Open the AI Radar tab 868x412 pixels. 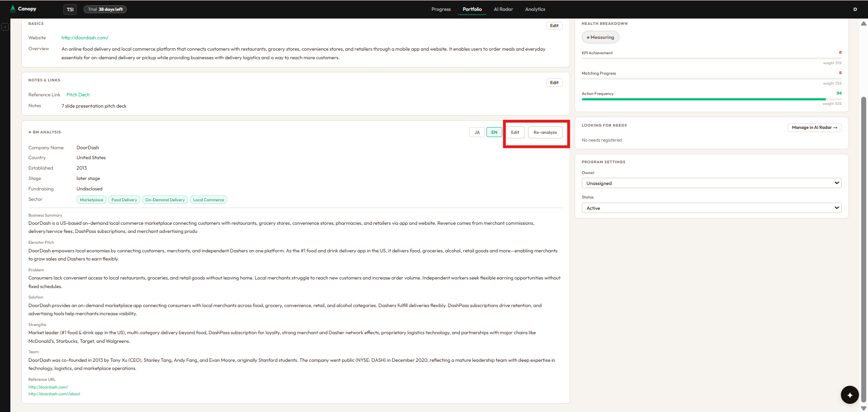503,9
